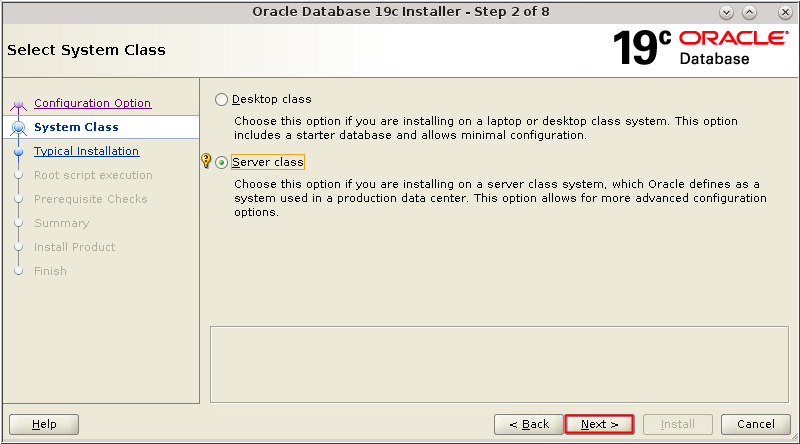Open the Configuration Option step link
The image size is (800, 444).
[x=92, y=103]
